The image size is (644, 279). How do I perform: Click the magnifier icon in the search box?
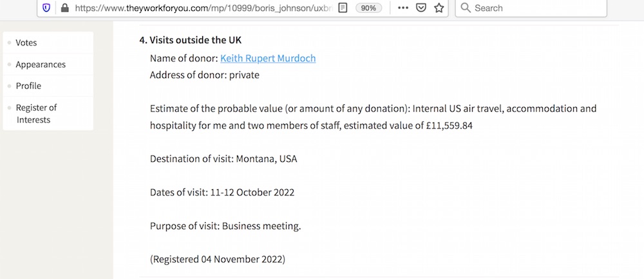pyautogui.click(x=466, y=8)
